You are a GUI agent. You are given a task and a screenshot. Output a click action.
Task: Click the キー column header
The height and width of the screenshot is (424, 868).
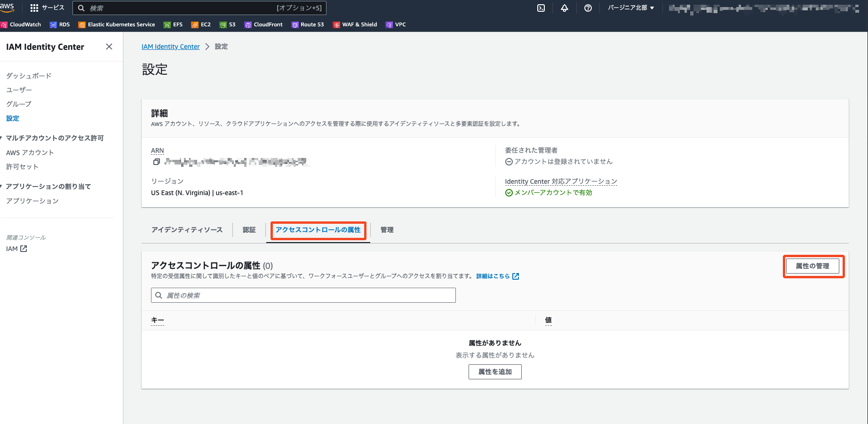pos(158,321)
